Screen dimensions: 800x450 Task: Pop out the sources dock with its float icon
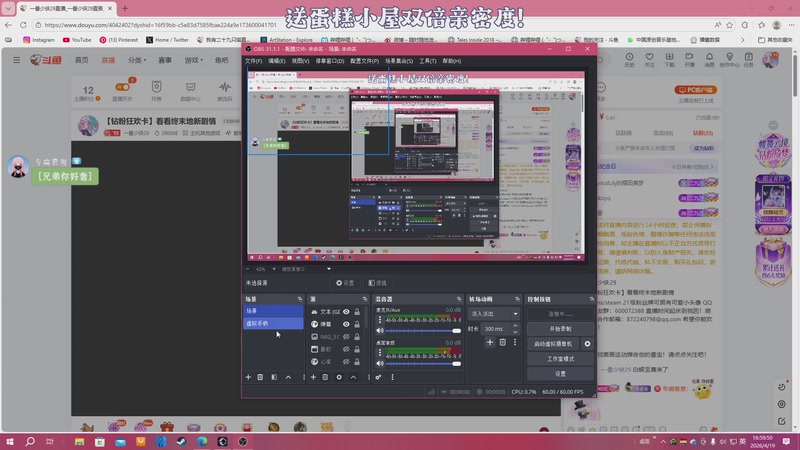[364, 299]
